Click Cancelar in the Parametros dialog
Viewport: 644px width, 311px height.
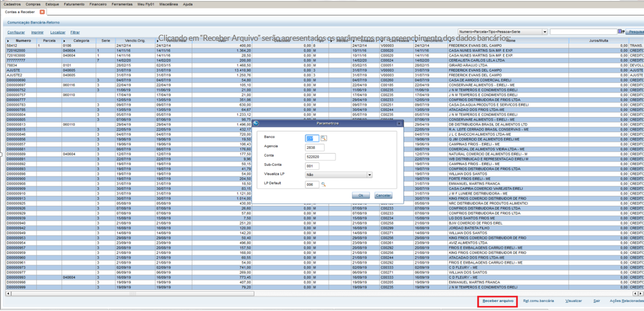(x=383, y=195)
